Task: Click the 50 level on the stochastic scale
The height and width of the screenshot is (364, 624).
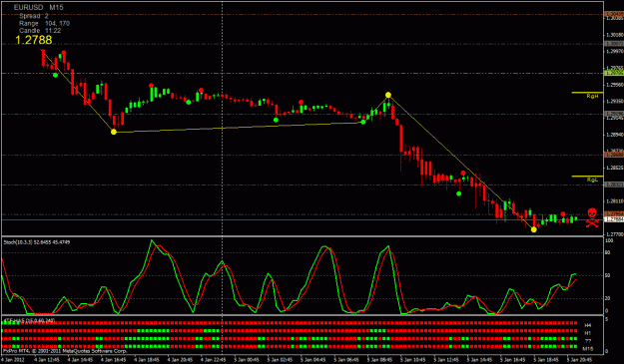Action: coord(608,275)
